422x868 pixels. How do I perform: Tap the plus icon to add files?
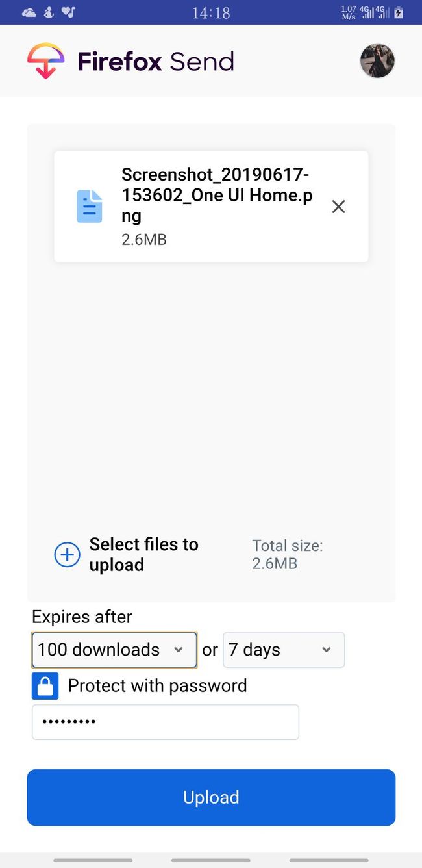tap(67, 554)
